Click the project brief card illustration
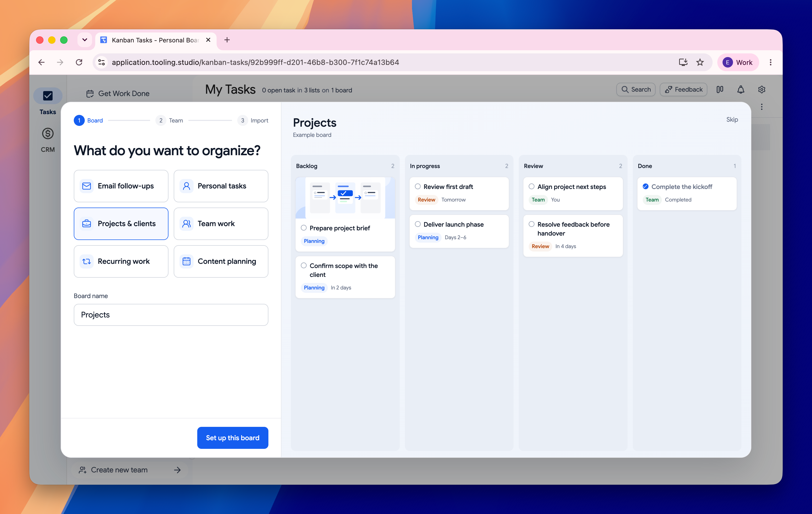Viewport: 812px width, 514px height. point(345,198)
